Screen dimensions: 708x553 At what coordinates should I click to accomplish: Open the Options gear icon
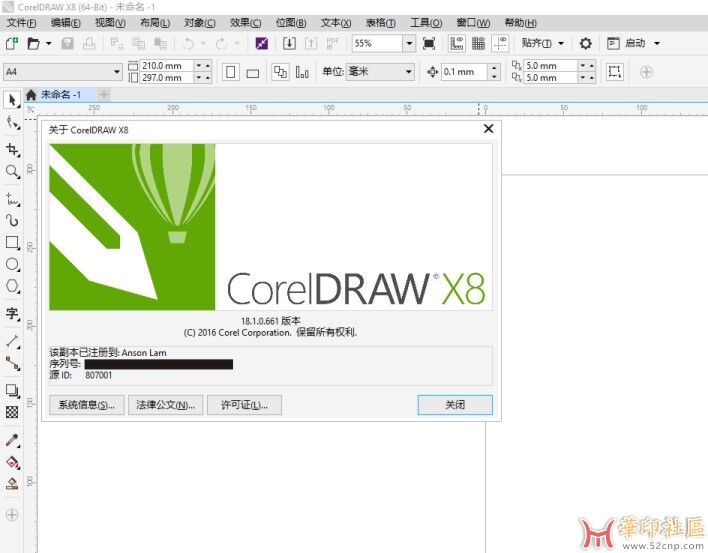click(x=585, y=43)
